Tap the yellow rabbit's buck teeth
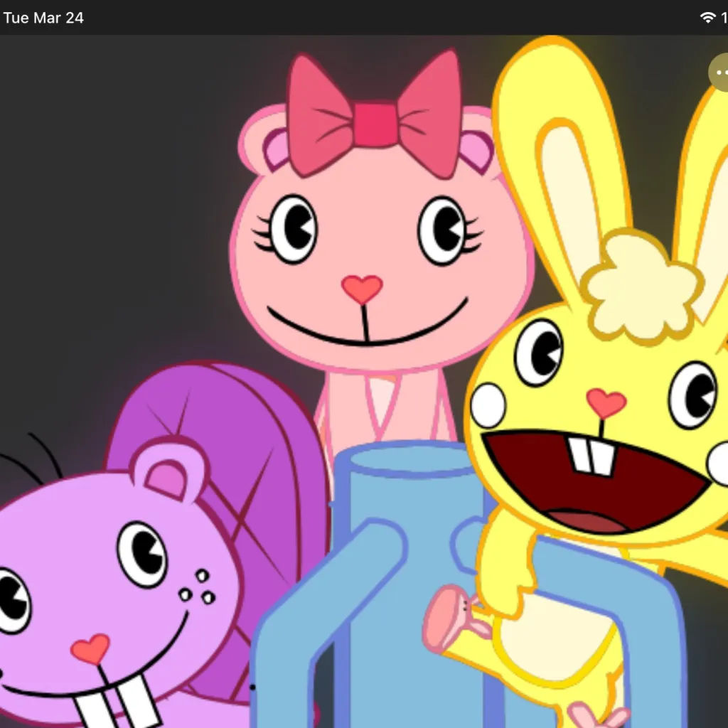The height and width of the screenshot is (728, 728). [x=591, y=455]
